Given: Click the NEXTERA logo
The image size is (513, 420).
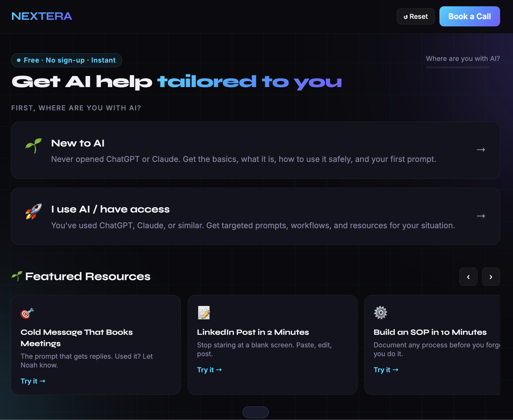Looking at the screenshot, I should click(x=41, y=16).
